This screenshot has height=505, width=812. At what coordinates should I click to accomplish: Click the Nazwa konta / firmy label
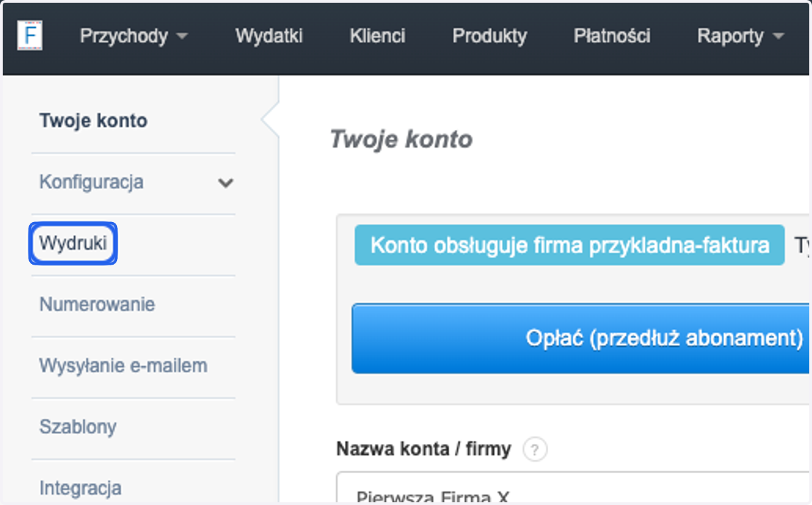tap(424, 448)
